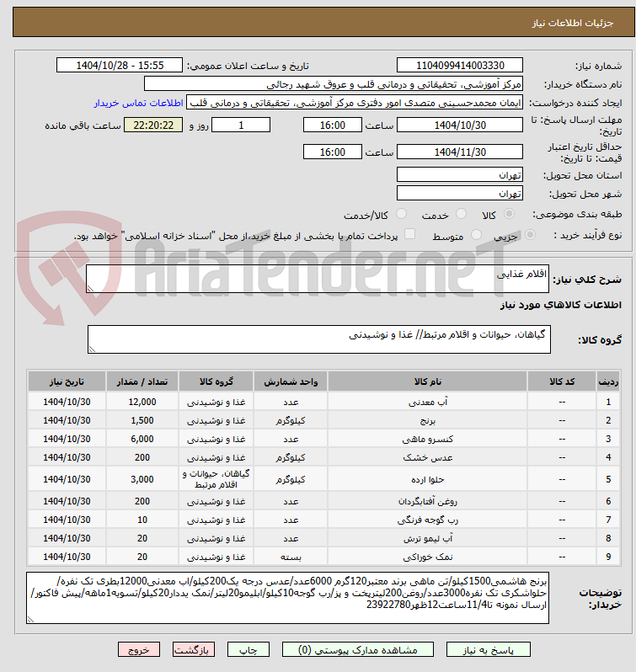Click the تعداد / مقدار column header

(x=142, y=381)
